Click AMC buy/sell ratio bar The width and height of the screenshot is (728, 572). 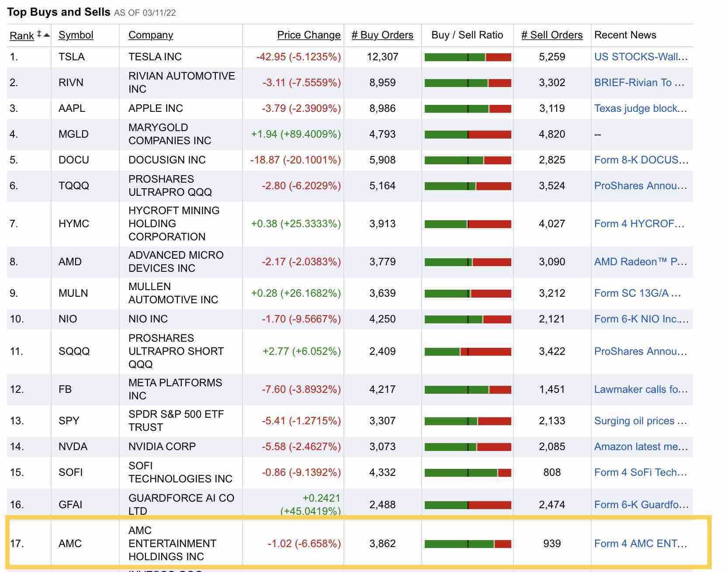coord(468,544)
